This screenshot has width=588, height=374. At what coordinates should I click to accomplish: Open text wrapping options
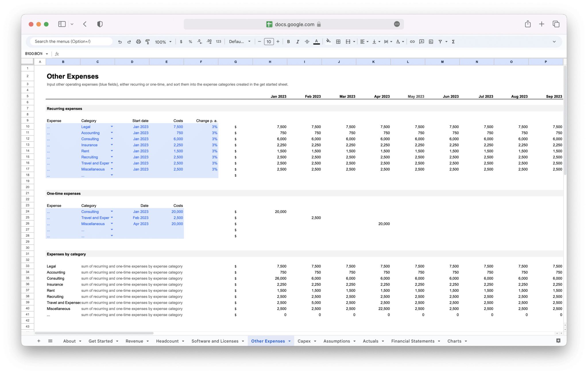point(388,42)
